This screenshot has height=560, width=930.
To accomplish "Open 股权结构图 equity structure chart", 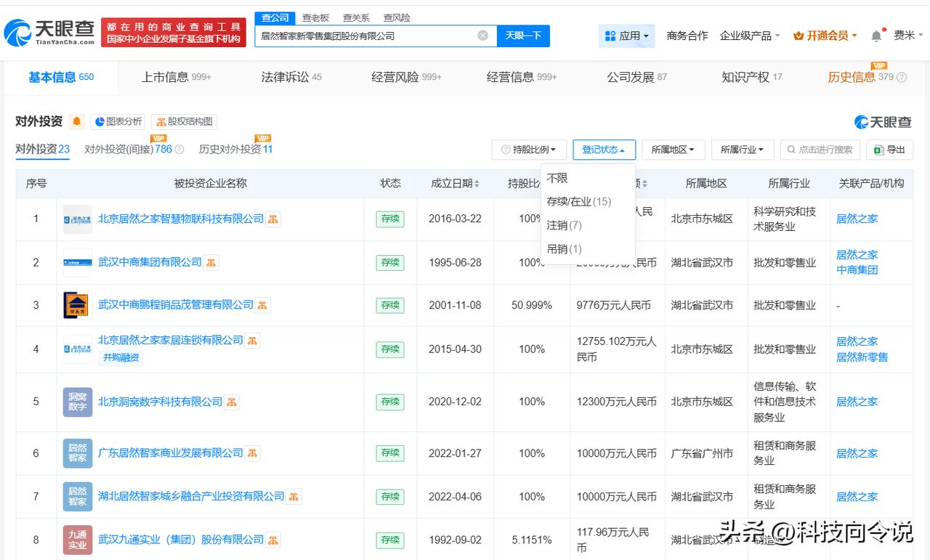I will (185, 122).
